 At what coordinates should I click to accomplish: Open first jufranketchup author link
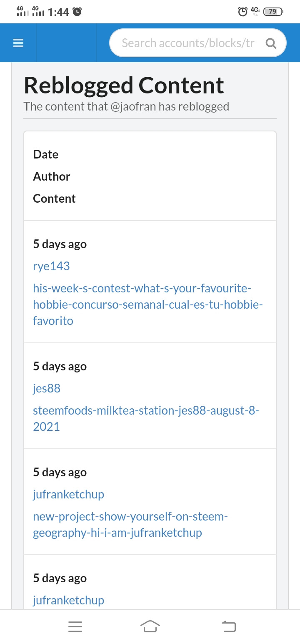pyautogui.click(x=68, y=494)
